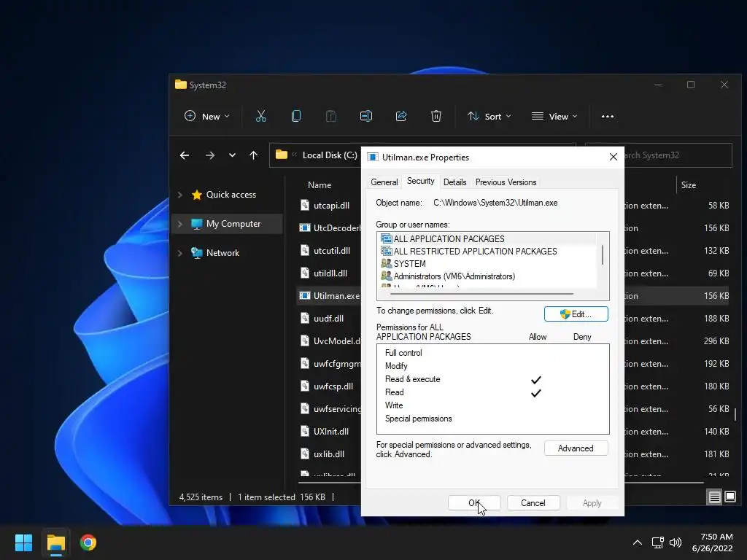
Task: Click File Explorer icon on taskbar
Action: [x=55, y=542]
